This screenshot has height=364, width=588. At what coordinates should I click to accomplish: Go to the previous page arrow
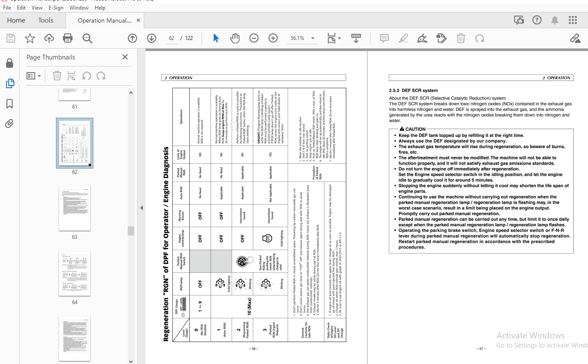[x=132, y=38]
